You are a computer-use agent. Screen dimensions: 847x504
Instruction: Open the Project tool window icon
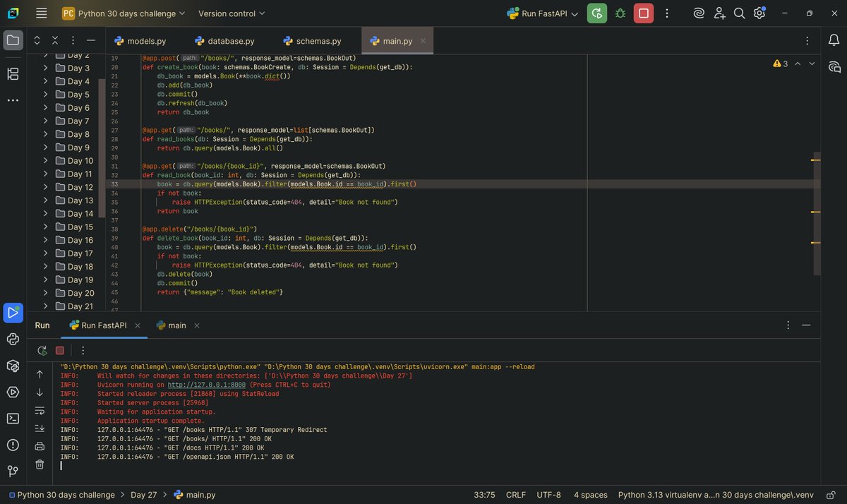[13, 40]
